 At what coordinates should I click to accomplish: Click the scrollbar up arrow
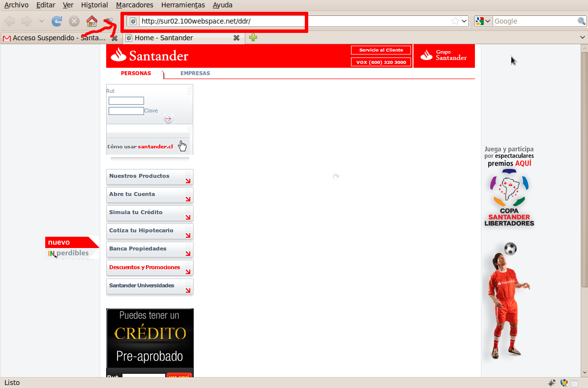click(584, 48)
